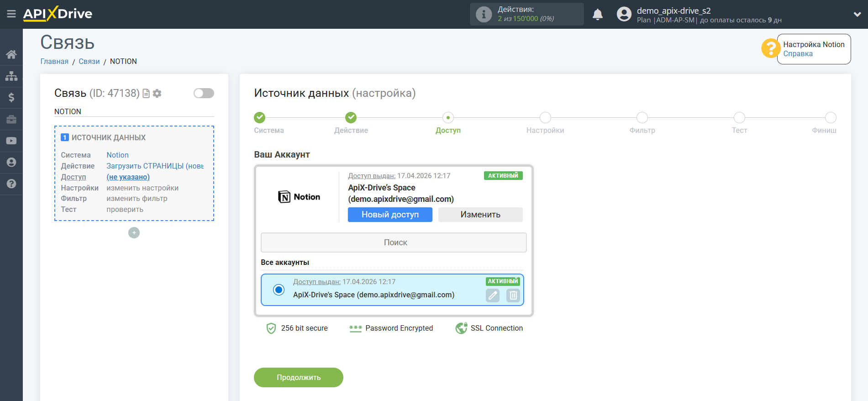Click the account avatar icon
Screen dimensions: 868x401
point(624,14)
